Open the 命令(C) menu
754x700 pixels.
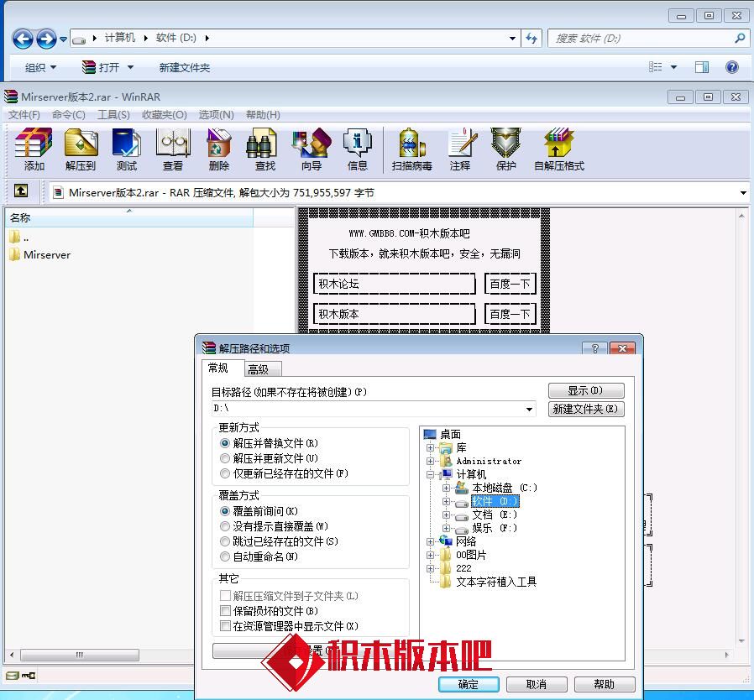tap(68, 114)
